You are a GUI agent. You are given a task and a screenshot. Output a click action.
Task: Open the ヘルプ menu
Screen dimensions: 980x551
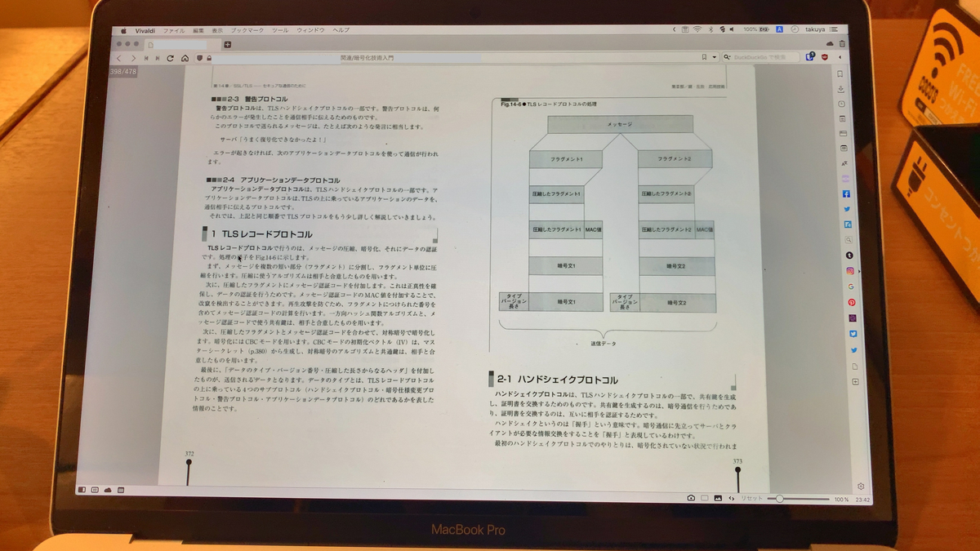[x=341, y=30]
